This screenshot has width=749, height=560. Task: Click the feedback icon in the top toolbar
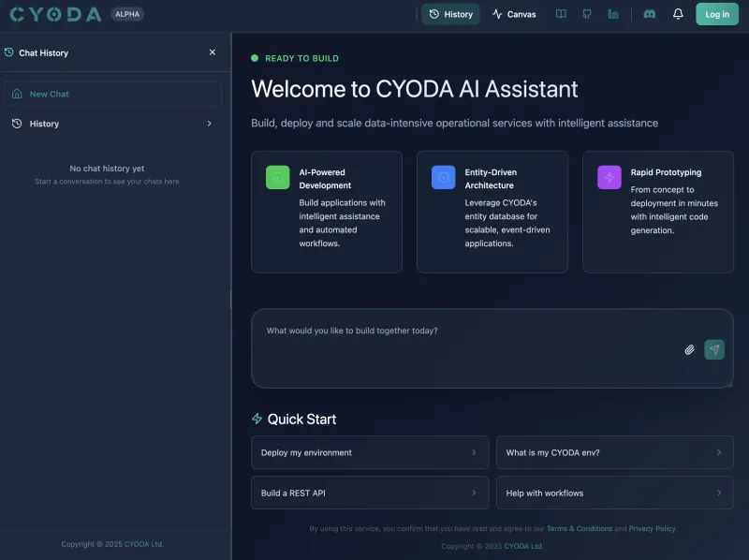point(586,14)
